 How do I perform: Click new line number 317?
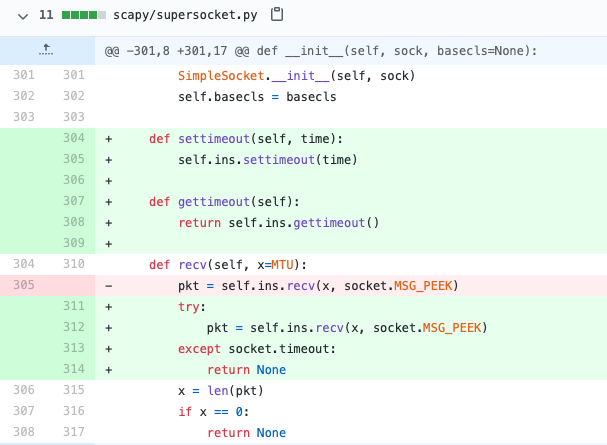coord(74,431)
